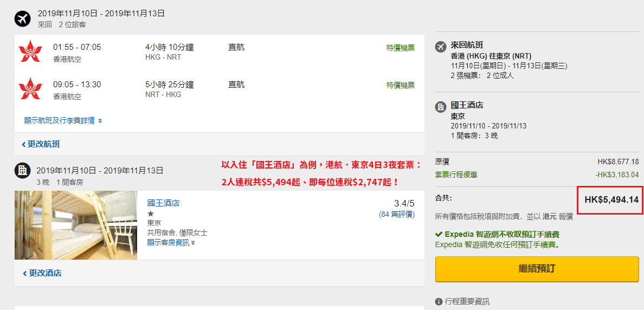The height and width of the screenshot is (310, 644).
Task: Click the -HK$3,183.04 discount amount
Action: (x=617, y=175)
